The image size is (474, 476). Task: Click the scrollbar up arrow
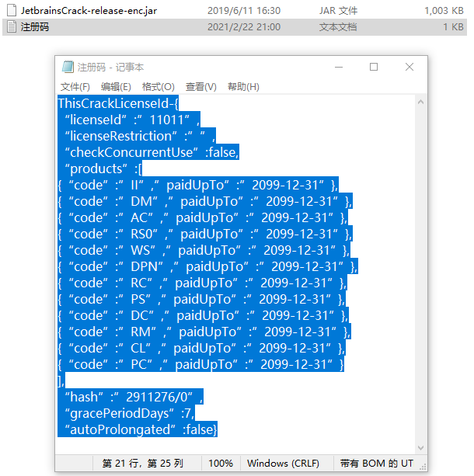click(420, 102)
